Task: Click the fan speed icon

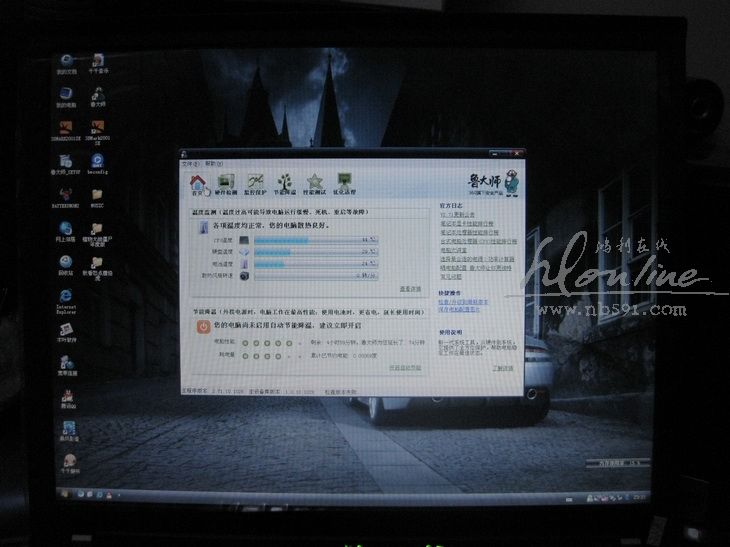Action: coord(244,276)
